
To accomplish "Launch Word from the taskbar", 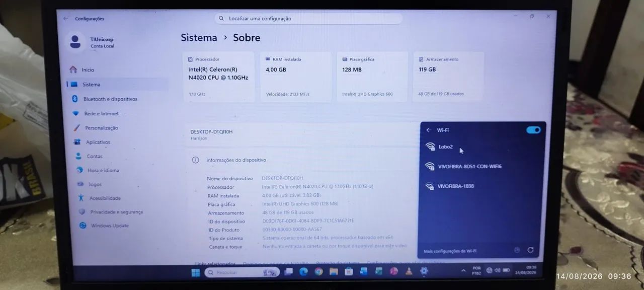I will click(364, 271).
